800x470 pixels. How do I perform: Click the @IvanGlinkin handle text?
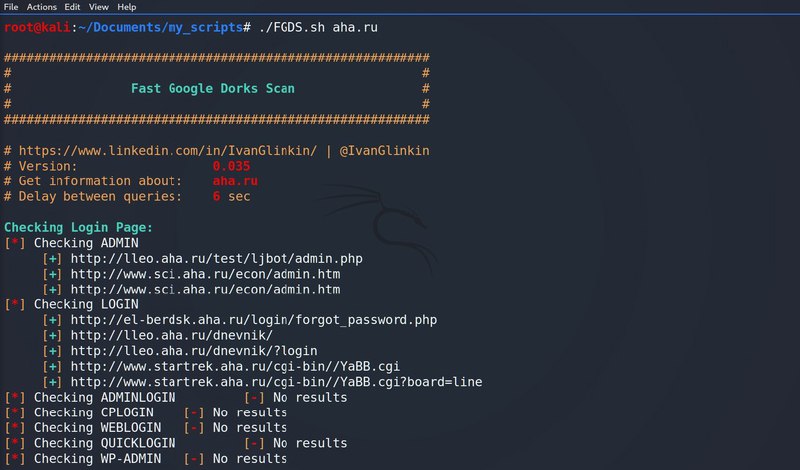click(384, 151)
